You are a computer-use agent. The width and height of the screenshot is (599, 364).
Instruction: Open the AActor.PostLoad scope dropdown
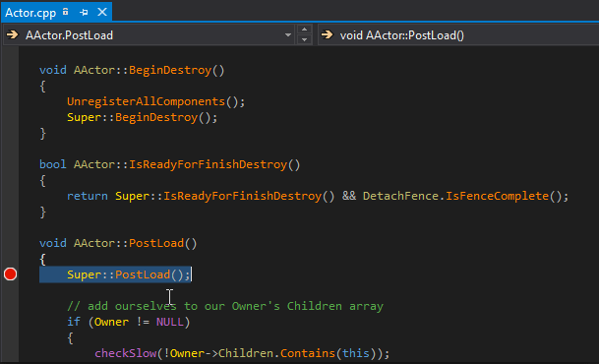[288, 35]
